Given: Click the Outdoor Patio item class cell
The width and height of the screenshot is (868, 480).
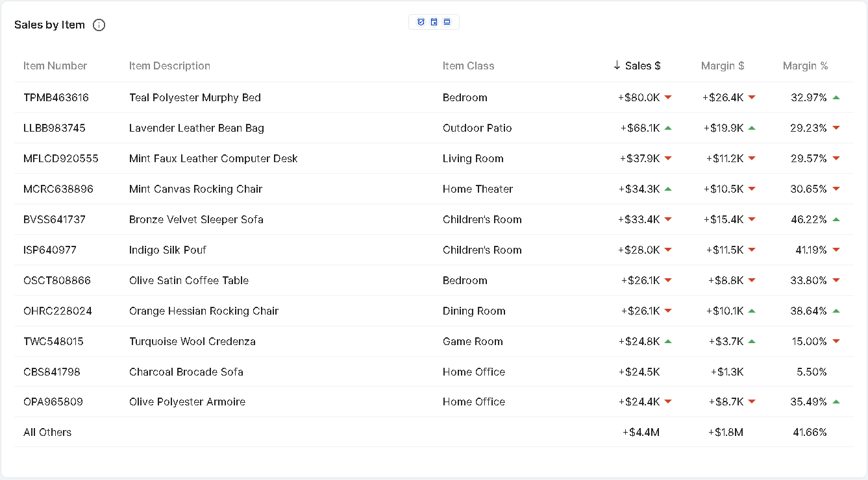Looking at the screenshot, I should coord(477,128).
